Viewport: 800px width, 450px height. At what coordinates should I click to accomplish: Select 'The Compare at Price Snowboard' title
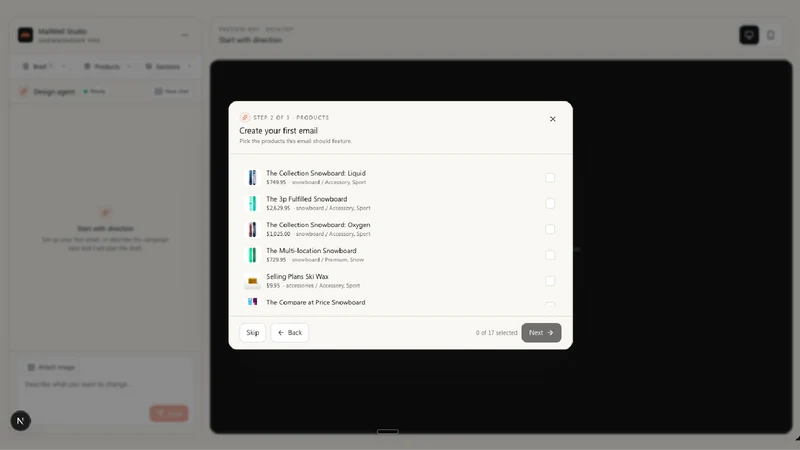click(316, 302)
